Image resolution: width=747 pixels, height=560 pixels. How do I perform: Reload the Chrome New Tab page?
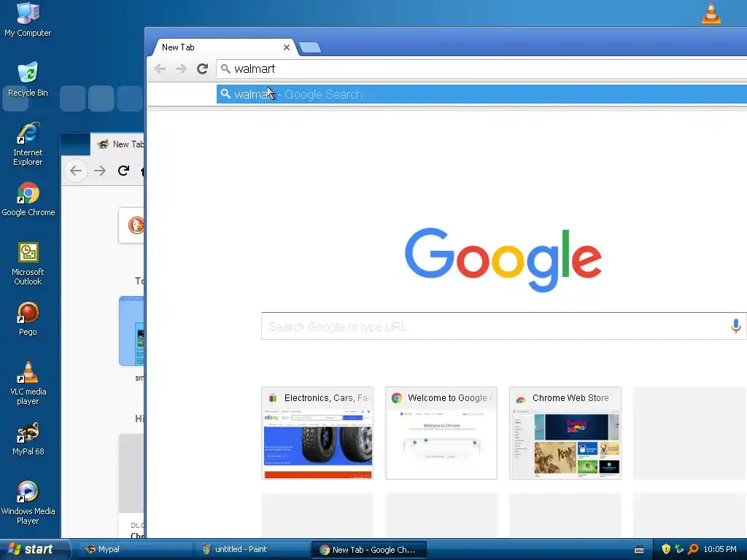click(x=203, y=69)
